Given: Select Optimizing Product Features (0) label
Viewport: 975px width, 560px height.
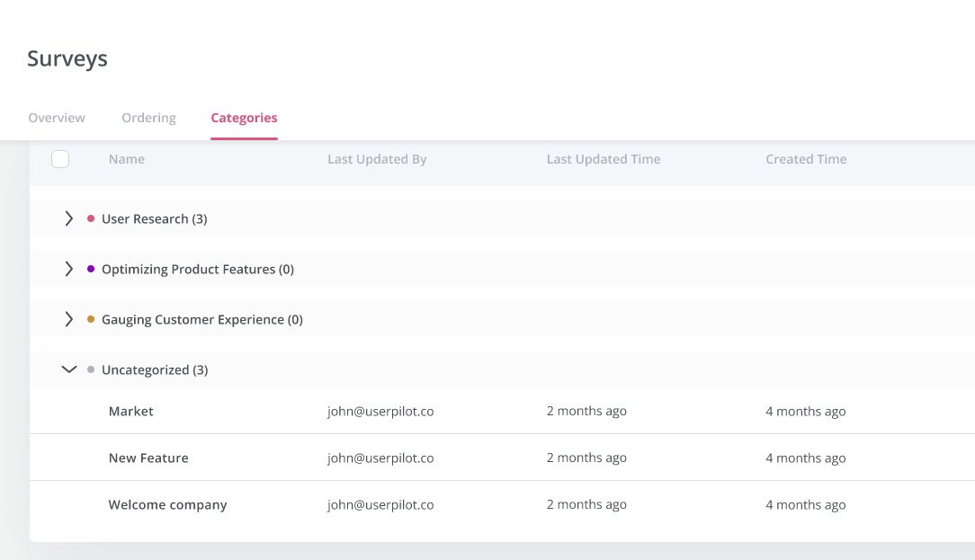Looking at the screenshot, I should click(x=198, y=269).
